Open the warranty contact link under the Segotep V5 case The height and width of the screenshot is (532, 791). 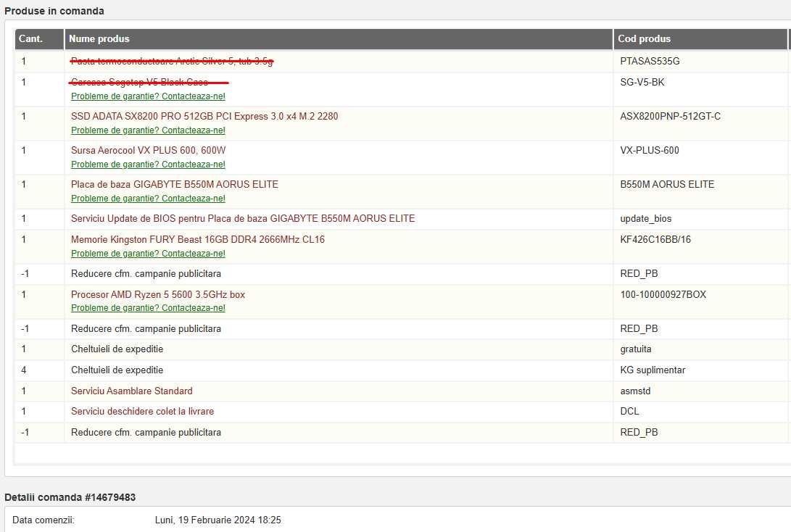pos(149,96)
